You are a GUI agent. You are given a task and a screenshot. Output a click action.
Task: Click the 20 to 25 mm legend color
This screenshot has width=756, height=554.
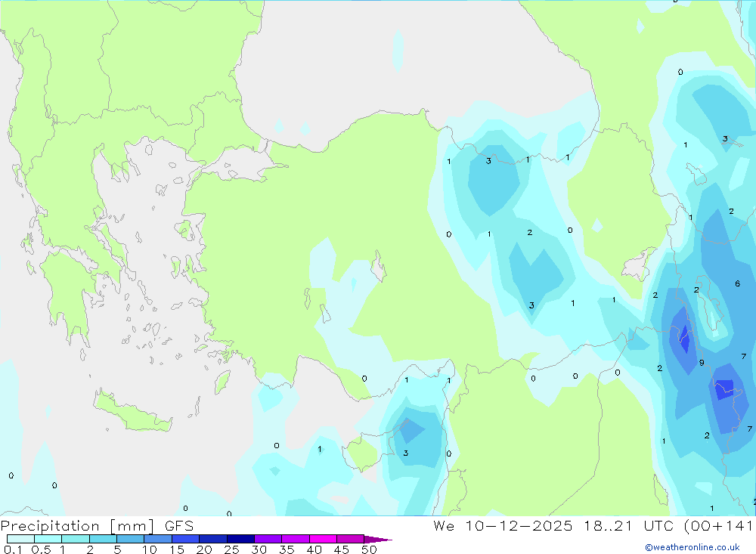coord(213,539)
